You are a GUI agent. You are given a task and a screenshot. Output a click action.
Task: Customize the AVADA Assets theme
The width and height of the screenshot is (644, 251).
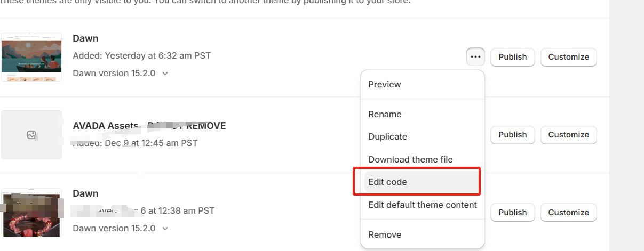pos(568,135)
